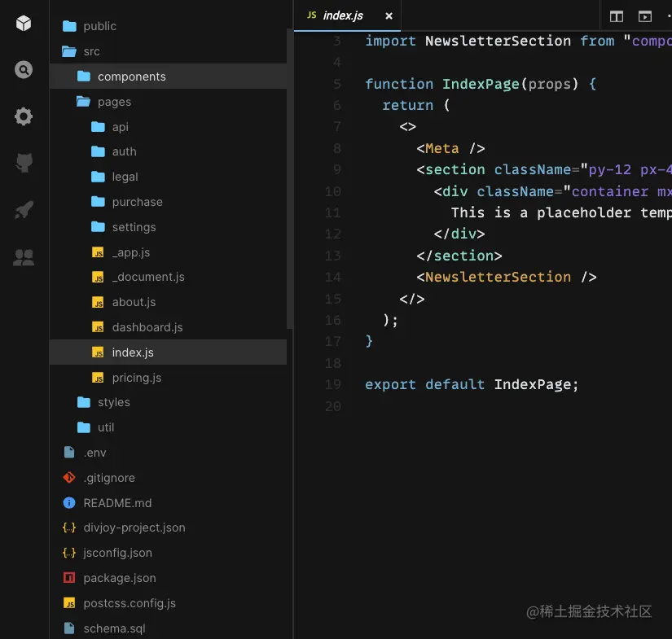This screenshot has height=639, width=672.
Task: Open the search panel magnifier icon
Action: point(24,70)
